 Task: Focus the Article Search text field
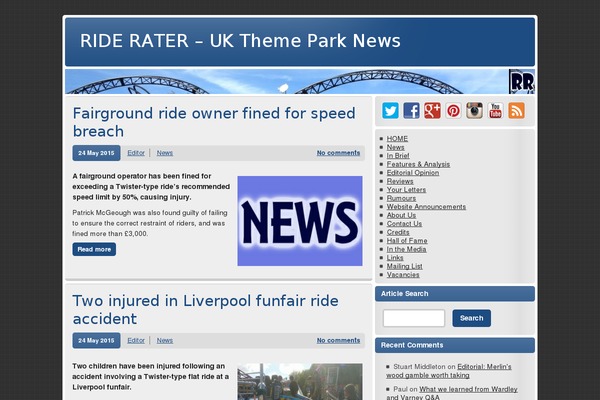point(414,318)
